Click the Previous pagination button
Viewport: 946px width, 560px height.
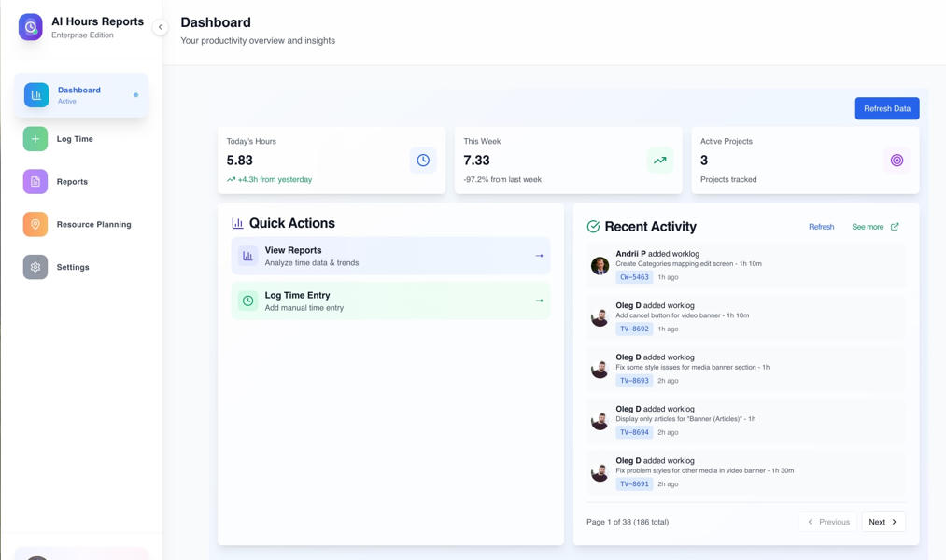click(828, 522)
